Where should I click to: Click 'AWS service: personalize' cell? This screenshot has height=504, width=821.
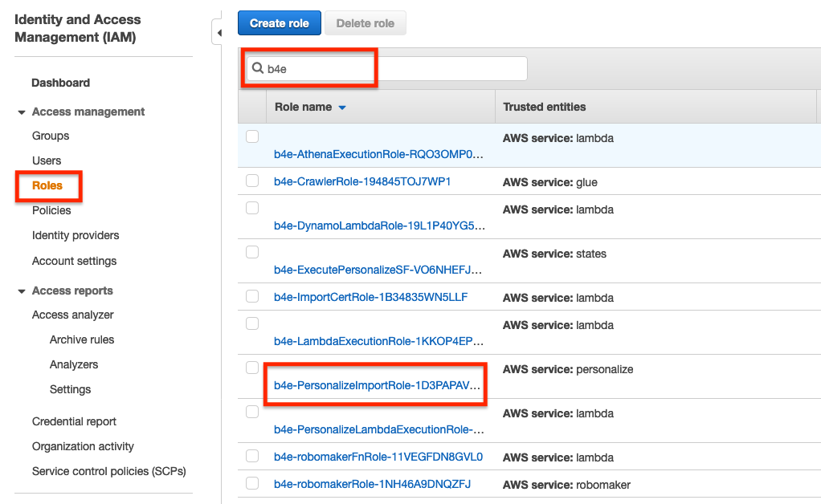point(568,369)
